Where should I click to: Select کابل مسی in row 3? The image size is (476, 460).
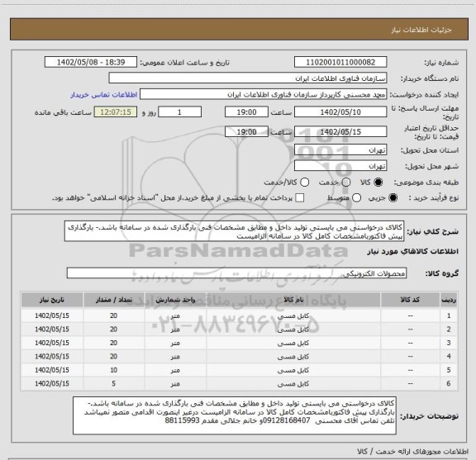293,343
